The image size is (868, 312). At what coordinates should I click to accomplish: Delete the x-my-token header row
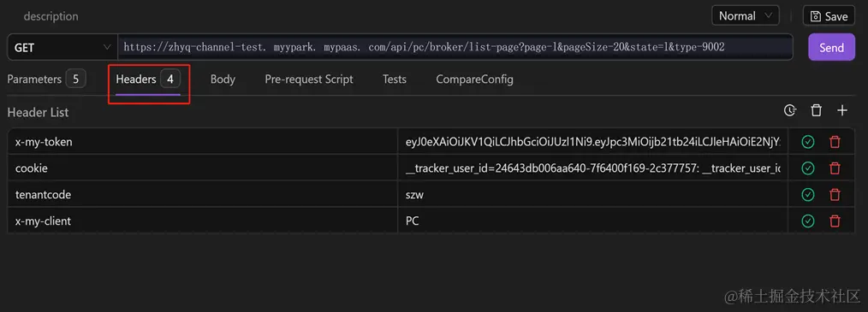coord(835,142)
